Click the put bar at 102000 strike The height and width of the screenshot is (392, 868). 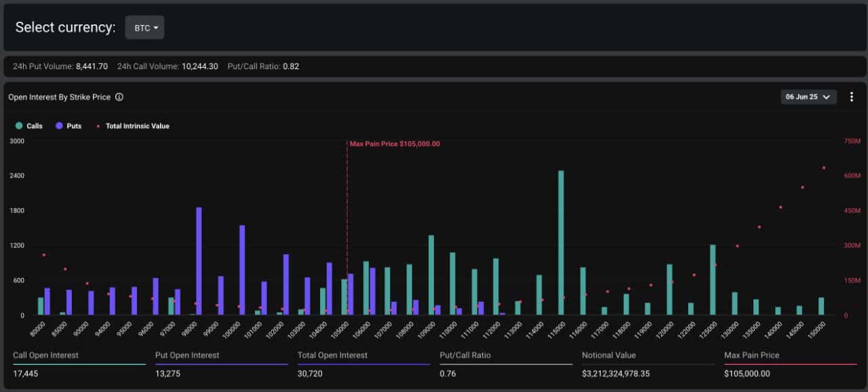point(285,285)
